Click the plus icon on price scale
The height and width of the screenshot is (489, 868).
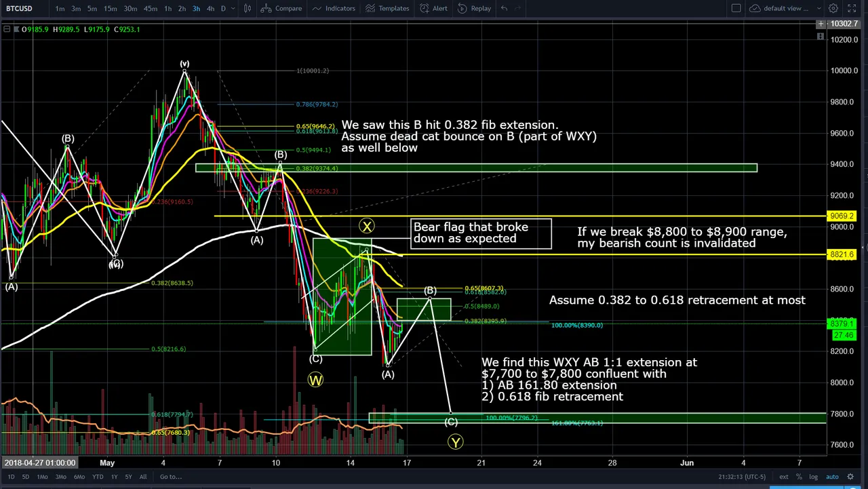pyautogui.click(x=821, y=24)
